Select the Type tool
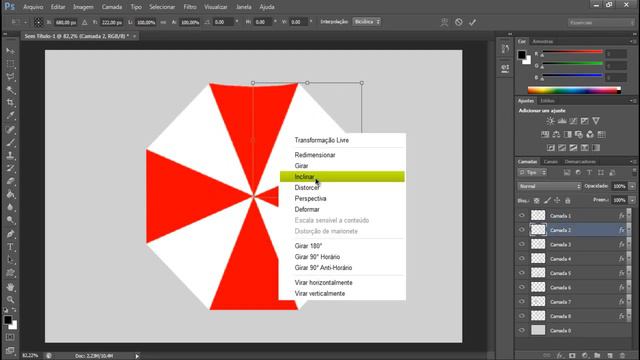 coord(10,247)
